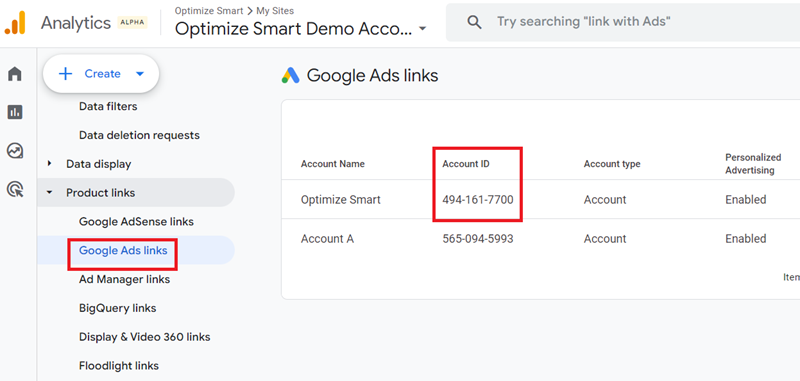800x381 pixels.
Task: Open the Reports bar-chart icon
Action: point(15,112)
